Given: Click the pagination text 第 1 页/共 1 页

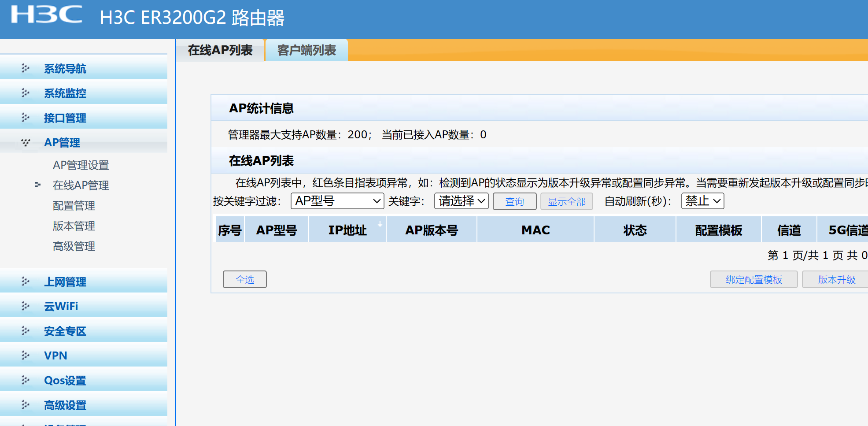Looking at the screenshot, I should coord(805,255).
